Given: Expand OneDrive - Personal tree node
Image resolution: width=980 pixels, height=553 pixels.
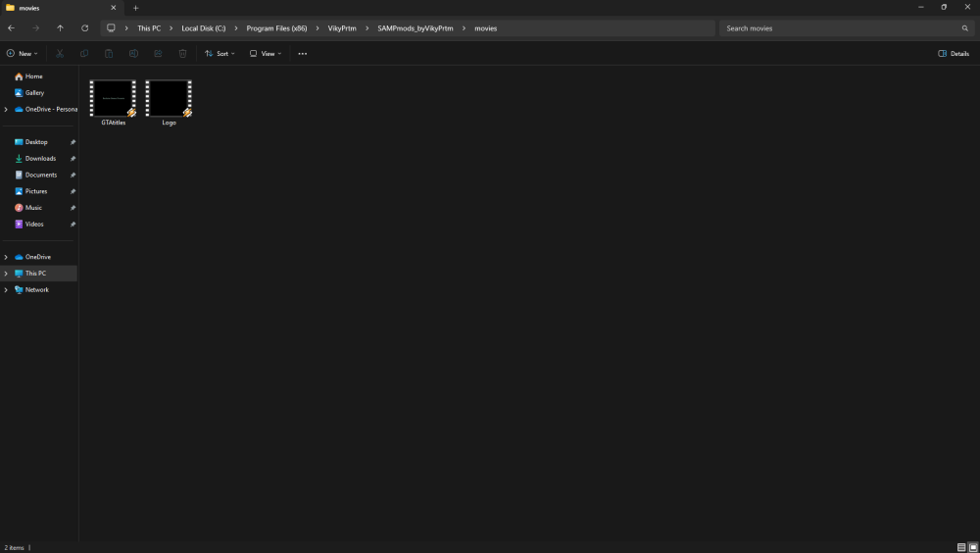Looking at the screenshot, I should click(6, 110).
